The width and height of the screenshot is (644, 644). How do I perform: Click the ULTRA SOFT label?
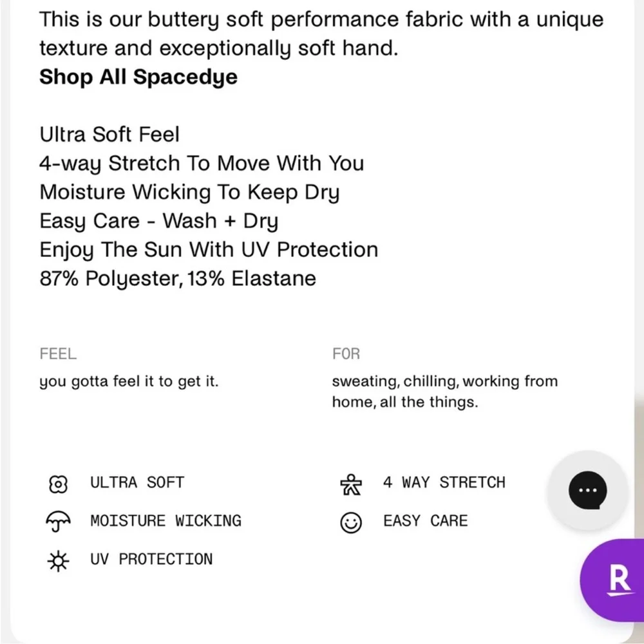coord(137,483)
